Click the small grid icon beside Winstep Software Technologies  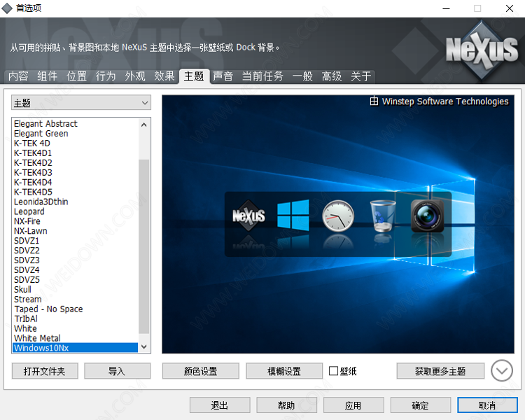[x=374, y=101]
